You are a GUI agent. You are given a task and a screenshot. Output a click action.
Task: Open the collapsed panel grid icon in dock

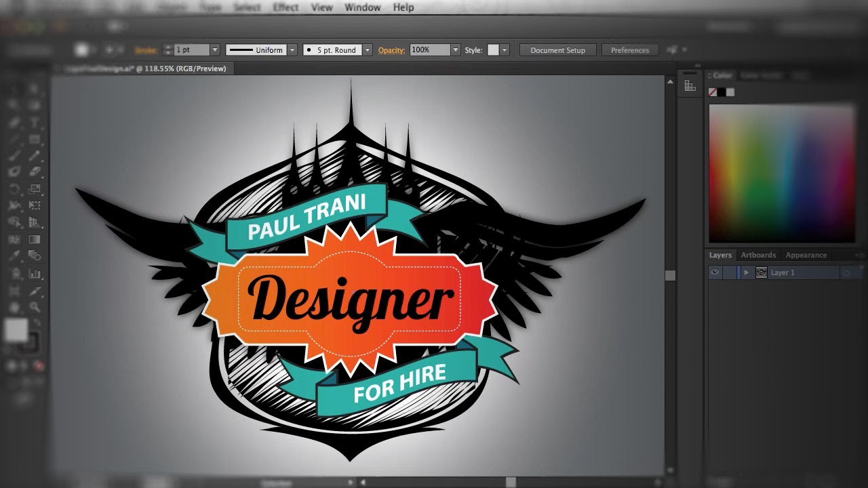690,85
